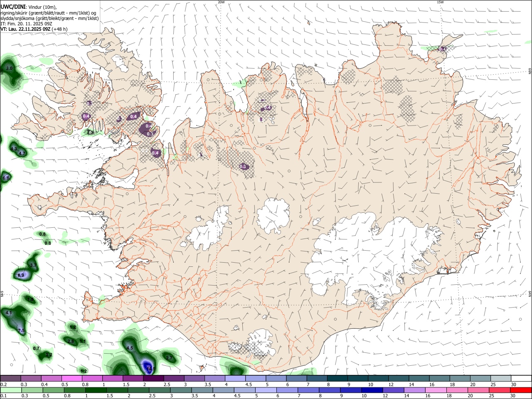Click the navy blue swatch above 10 in lower row
The image size is (532, 399).
pos(372,390)
